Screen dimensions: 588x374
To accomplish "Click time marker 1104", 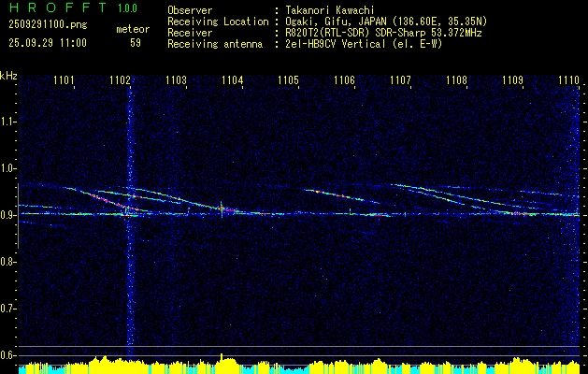I will 232,79.
